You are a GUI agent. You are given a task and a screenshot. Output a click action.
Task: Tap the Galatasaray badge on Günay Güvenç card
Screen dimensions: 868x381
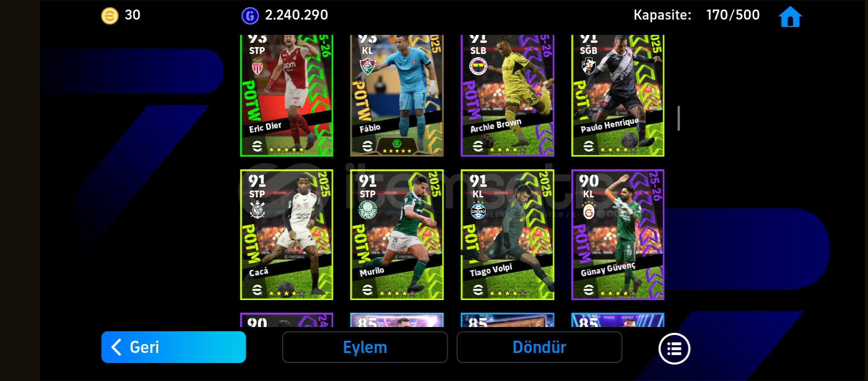point(589,211)
